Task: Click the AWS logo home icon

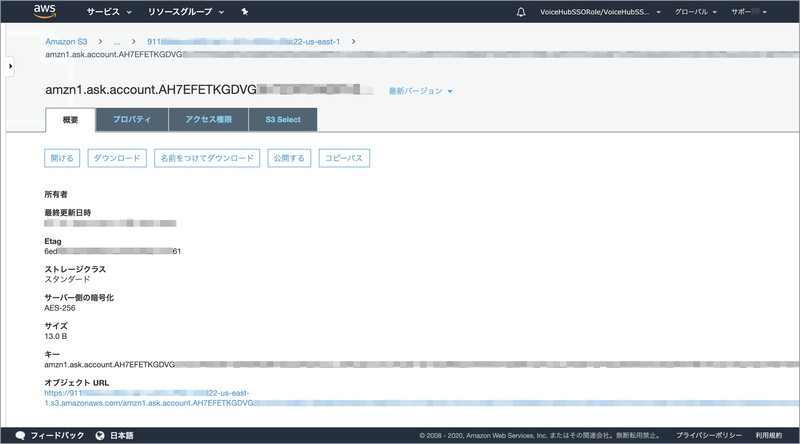Action: coord(44,11)
